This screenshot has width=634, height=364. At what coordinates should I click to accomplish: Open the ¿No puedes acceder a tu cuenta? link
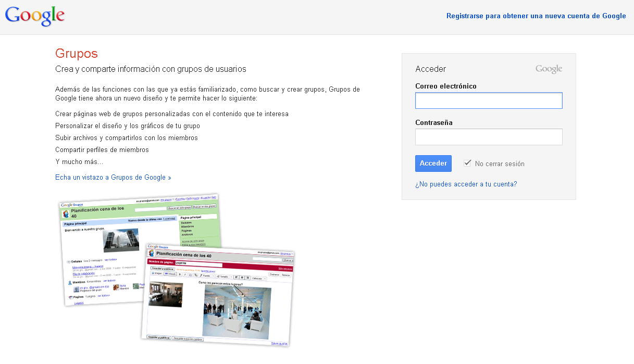coord(466,184)
